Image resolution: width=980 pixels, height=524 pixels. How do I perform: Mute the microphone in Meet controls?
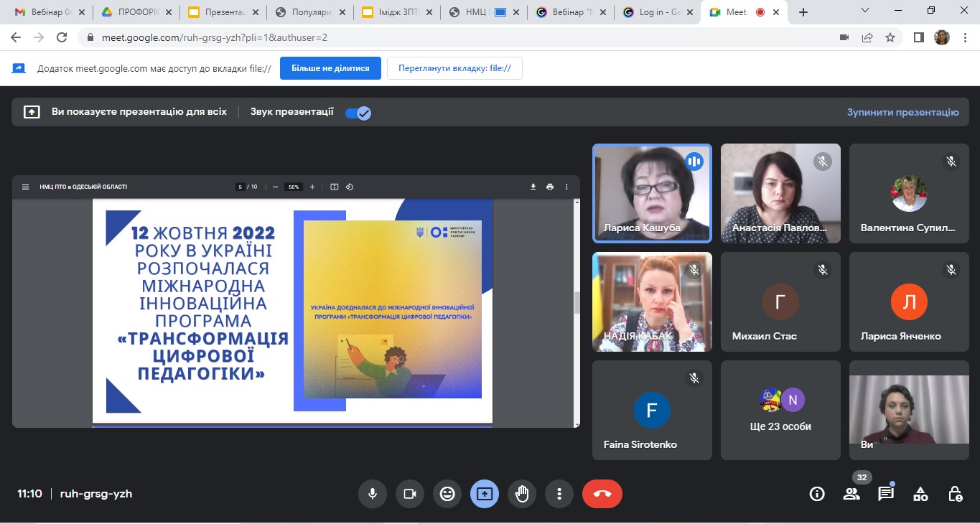click(x=373, y=494)
